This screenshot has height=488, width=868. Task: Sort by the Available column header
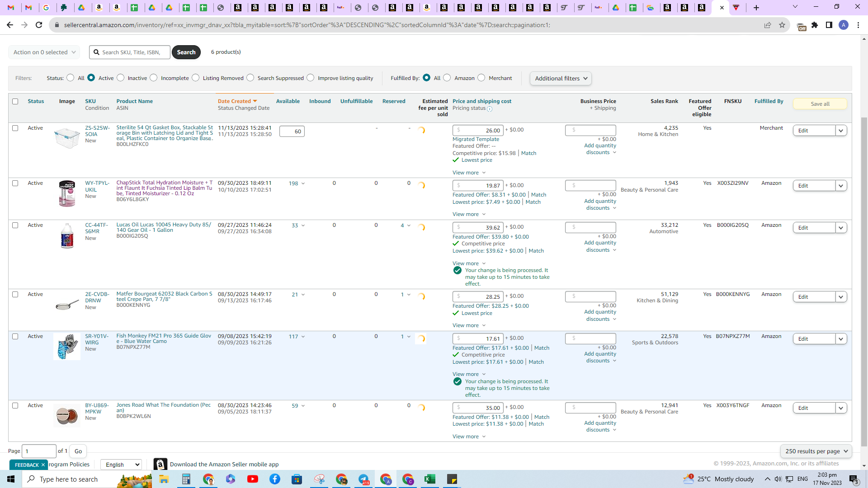[x=288, y=101]
